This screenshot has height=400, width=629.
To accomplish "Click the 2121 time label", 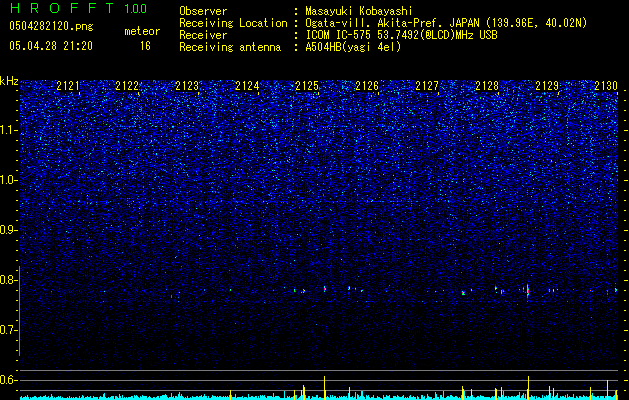I will tap(68, 86).
